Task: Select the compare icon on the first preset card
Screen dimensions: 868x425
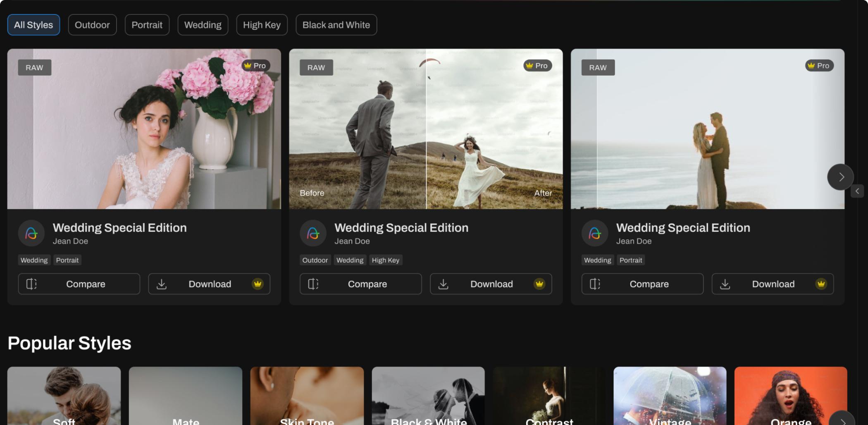Action: coord(31,284)
